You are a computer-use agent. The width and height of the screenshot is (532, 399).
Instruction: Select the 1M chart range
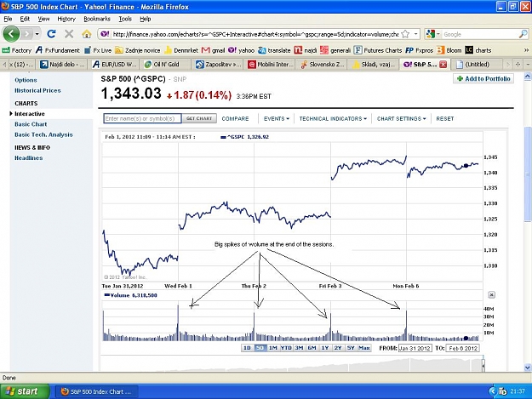pos(272,348)
